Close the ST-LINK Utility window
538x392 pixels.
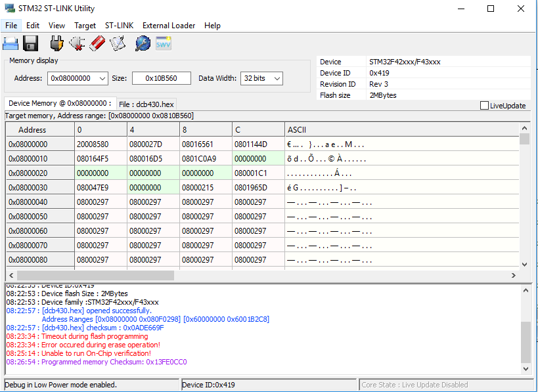tap(520, 9)
